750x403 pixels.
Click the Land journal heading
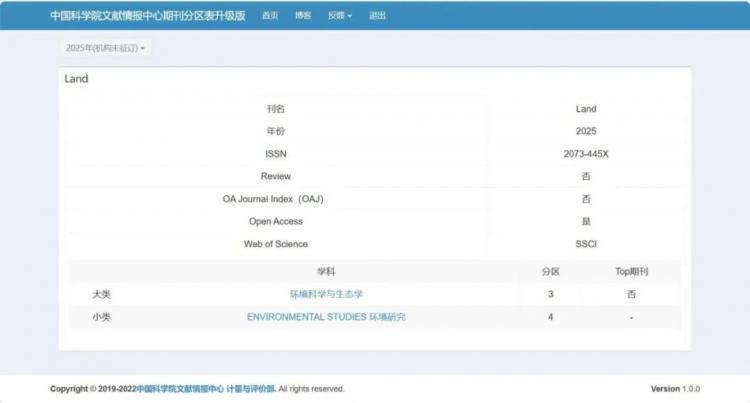77,79
